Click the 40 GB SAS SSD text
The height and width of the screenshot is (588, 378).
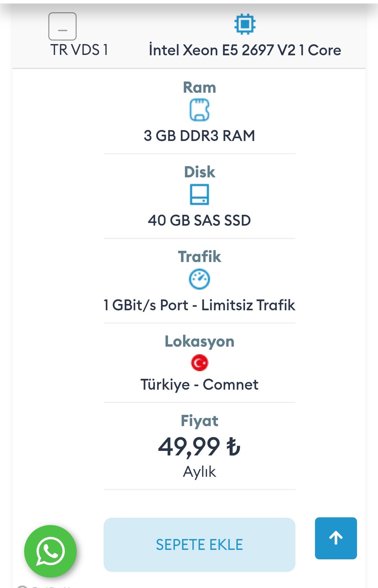coord(199,220)
